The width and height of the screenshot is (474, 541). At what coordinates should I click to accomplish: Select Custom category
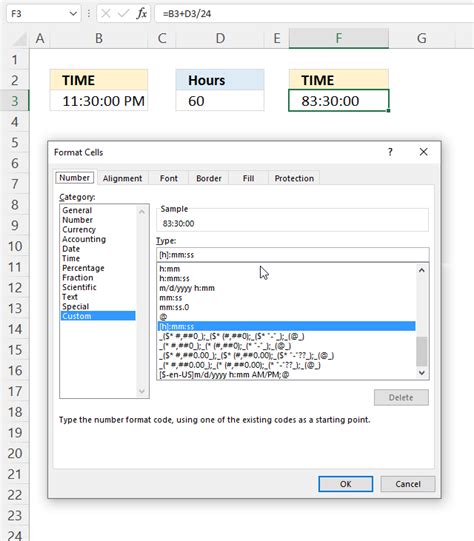coord(98,316)
